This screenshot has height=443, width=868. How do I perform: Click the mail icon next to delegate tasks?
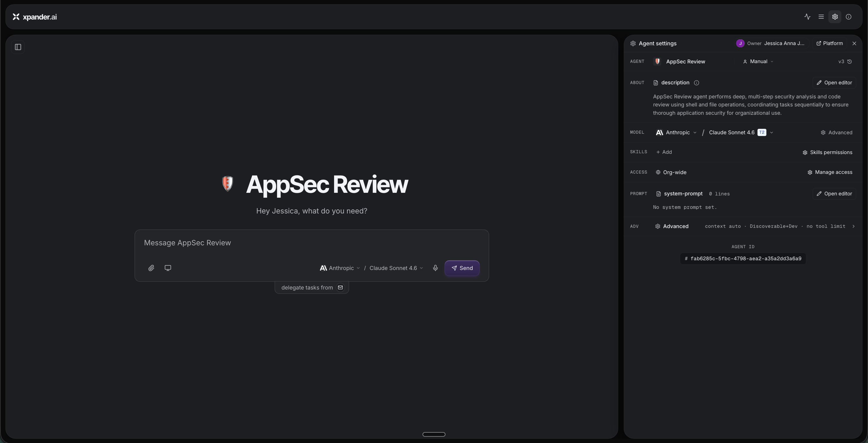coord(340,288)
